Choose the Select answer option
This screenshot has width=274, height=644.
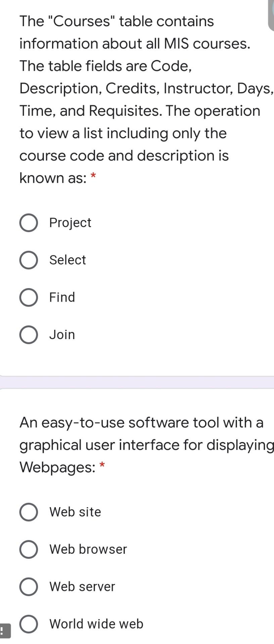[x=29, y=260]
